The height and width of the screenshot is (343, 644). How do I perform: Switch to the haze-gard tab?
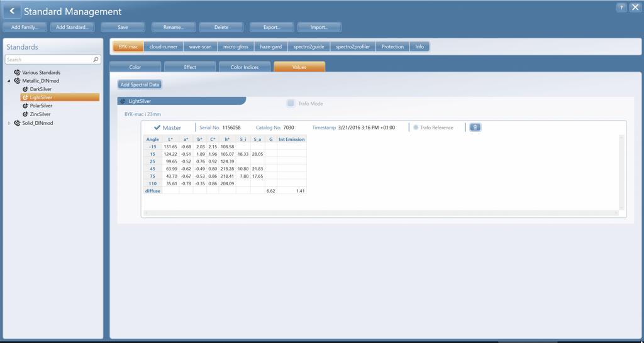pos(270,46)
